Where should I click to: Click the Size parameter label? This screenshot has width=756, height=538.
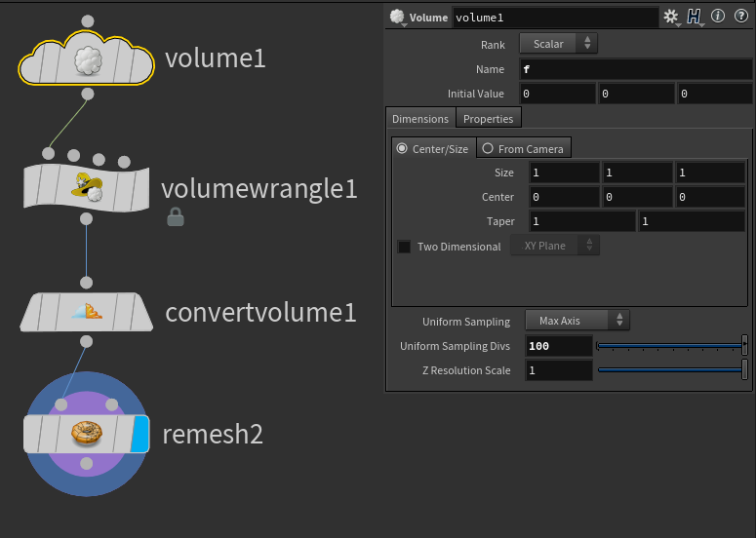point(504,173)
